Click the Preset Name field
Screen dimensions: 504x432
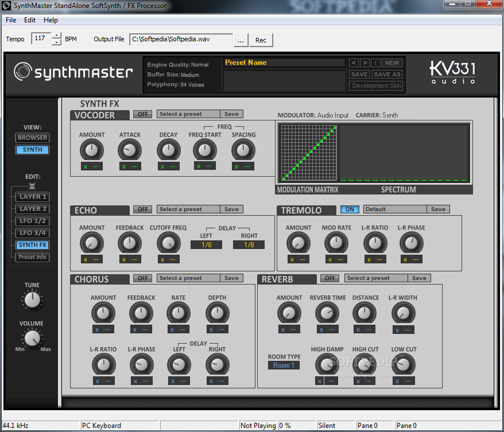[x=285, y=63]
